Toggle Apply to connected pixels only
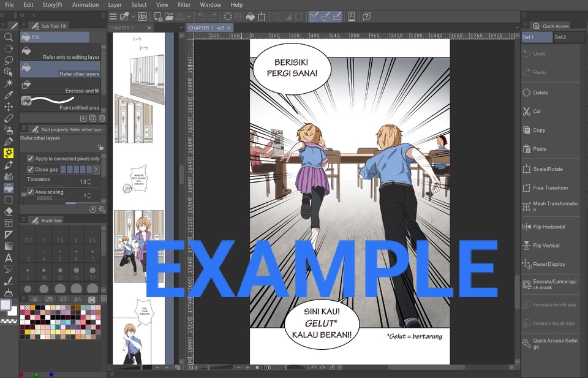This screenshot has width=588, height=378. (x=30, y=159)
